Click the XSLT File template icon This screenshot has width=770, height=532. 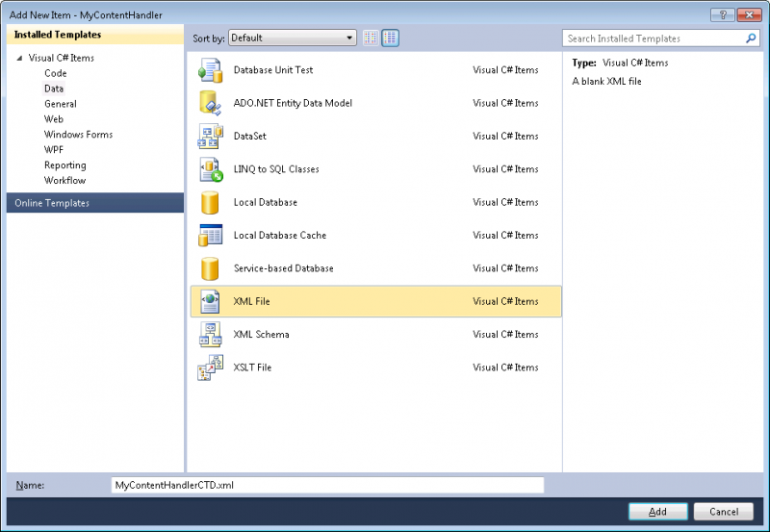(210, 367)
